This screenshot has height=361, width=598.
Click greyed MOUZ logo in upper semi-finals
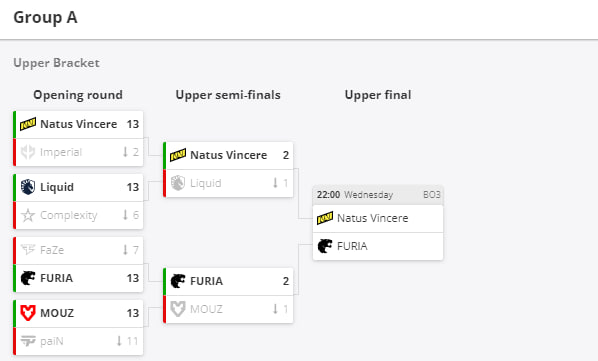178,309
